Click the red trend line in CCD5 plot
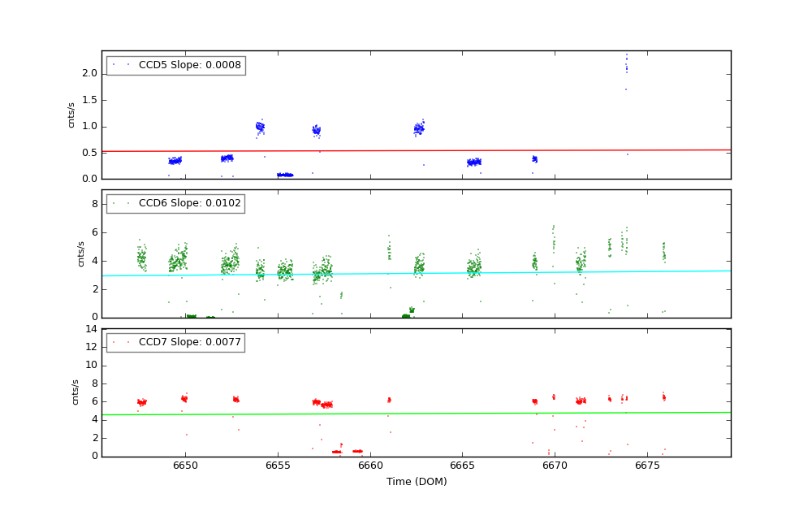The height and width of the screenshot is (507, 812). (x=416, y=150)
